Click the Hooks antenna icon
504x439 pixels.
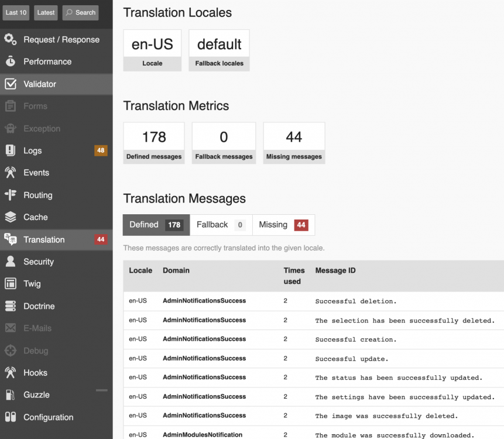coord(11,372)
